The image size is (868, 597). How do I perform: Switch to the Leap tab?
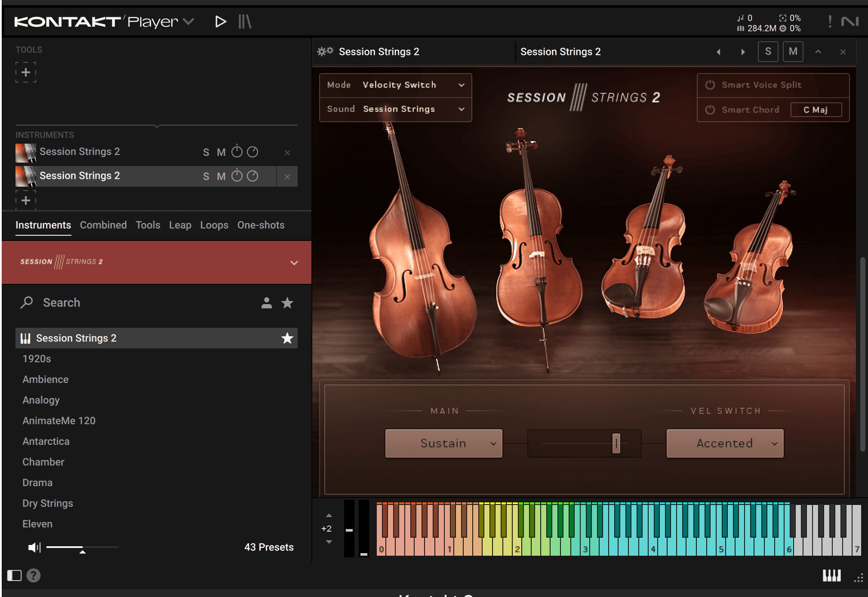[180, 225]
